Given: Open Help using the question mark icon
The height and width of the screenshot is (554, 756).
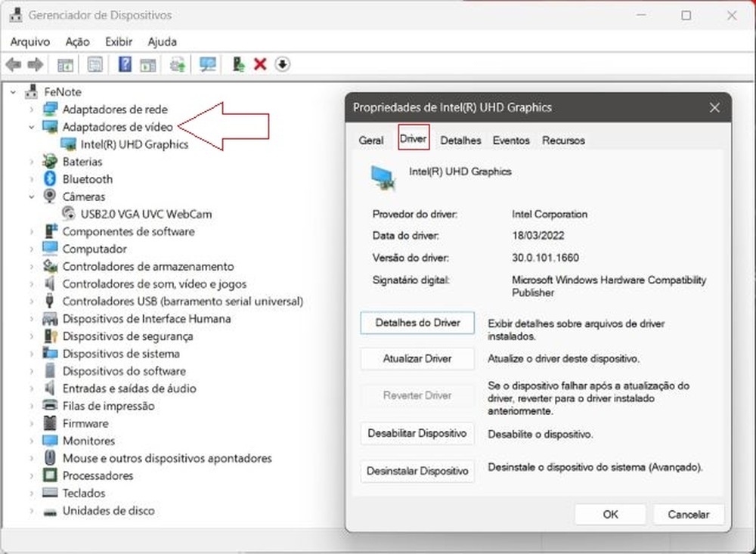Looking at the screenshot, I should [124, 64].
